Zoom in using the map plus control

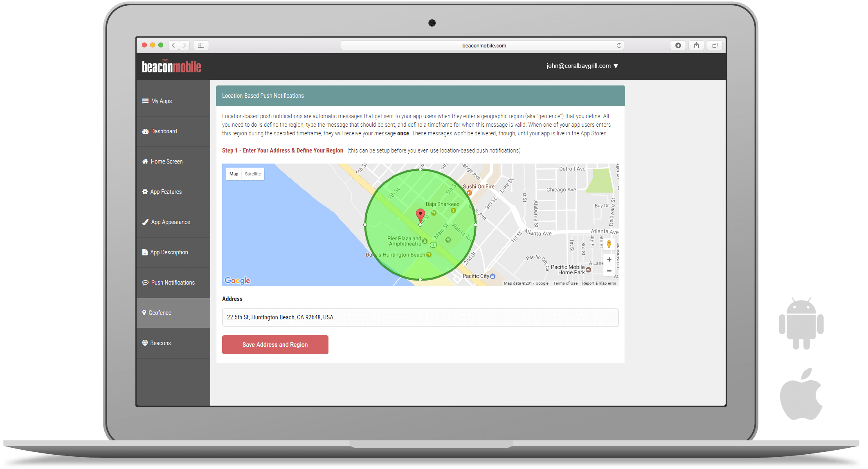tap(609, 259)
